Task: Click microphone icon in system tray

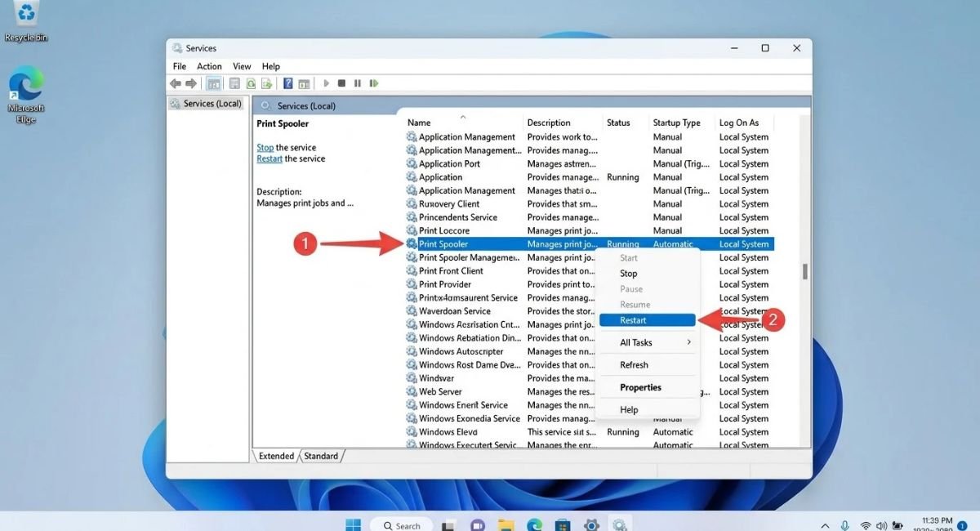Action: 844,524
